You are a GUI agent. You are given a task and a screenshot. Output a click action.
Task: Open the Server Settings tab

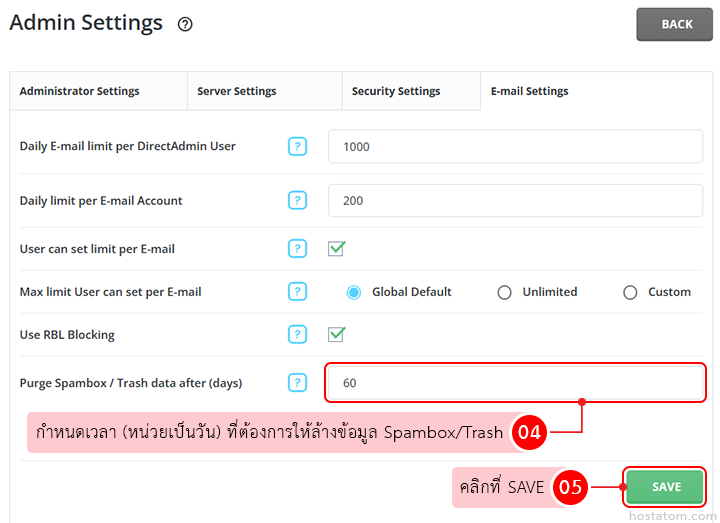(x=236, y=91)
